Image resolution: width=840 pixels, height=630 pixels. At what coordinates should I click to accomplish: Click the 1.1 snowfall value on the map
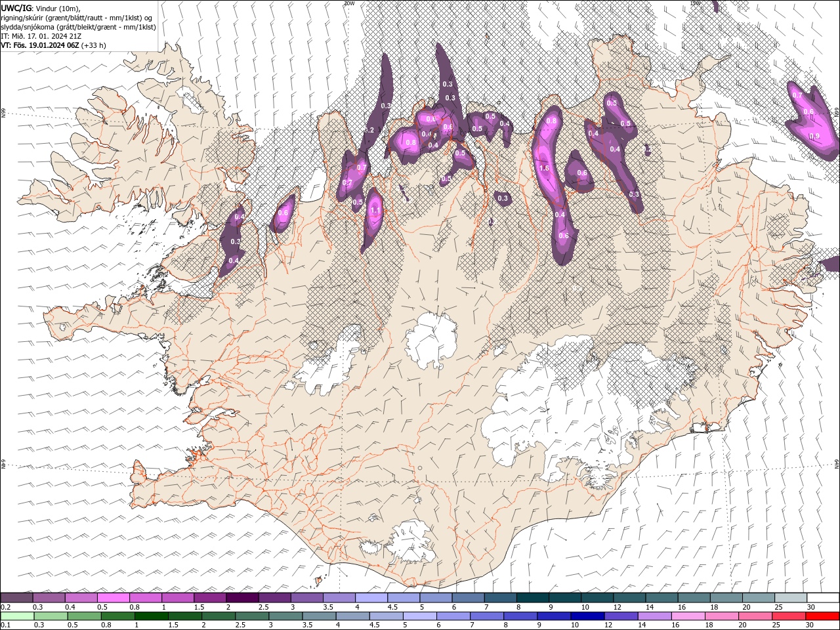click(375, 211)
